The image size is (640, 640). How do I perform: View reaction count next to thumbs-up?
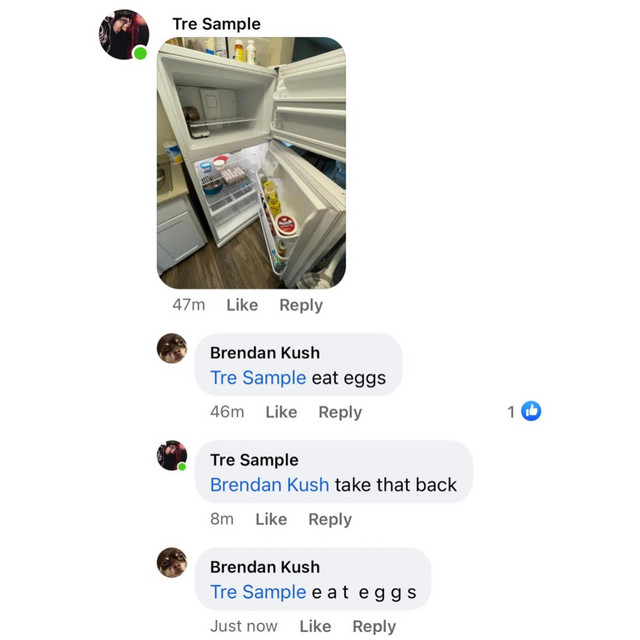[x=511, y=412]
